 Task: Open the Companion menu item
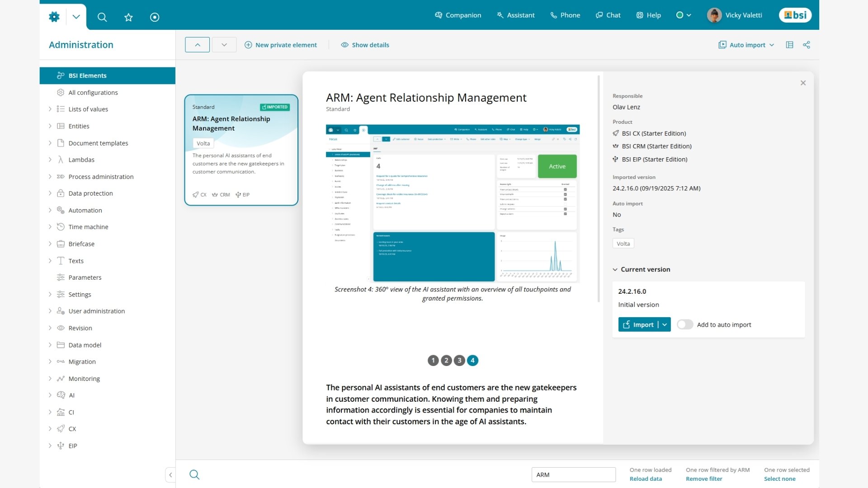pyautogui.click(x=458, y=15)
